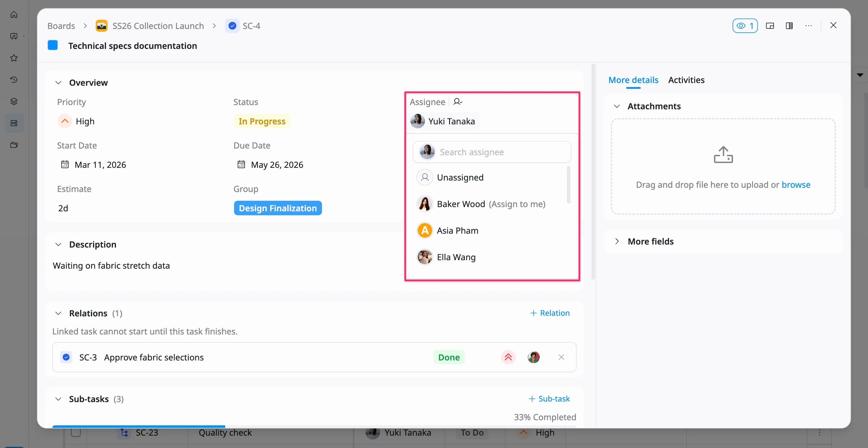Open the boards list icon in the sidebar
This screenshot has height=448, width=868.
click(x=14, y=123)
